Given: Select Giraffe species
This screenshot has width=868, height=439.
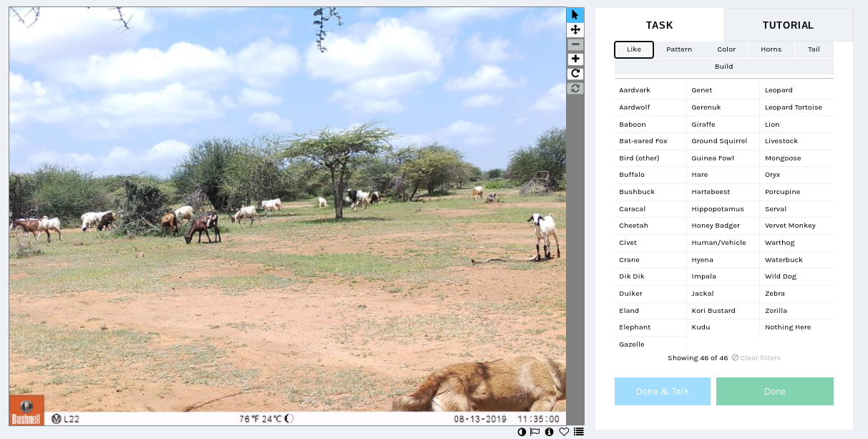Looking at the screenshot, I should (723, 125).
